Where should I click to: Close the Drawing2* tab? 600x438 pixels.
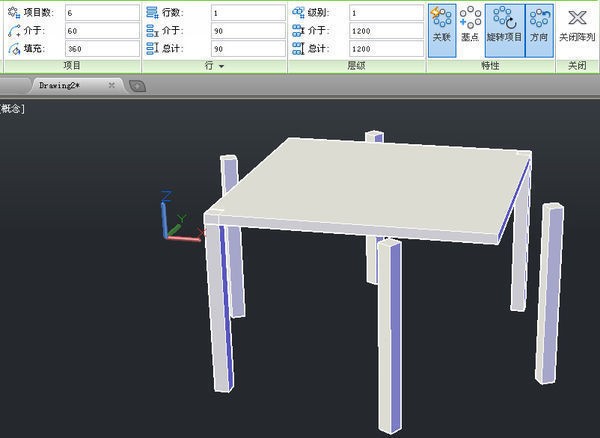coord(112,86)
